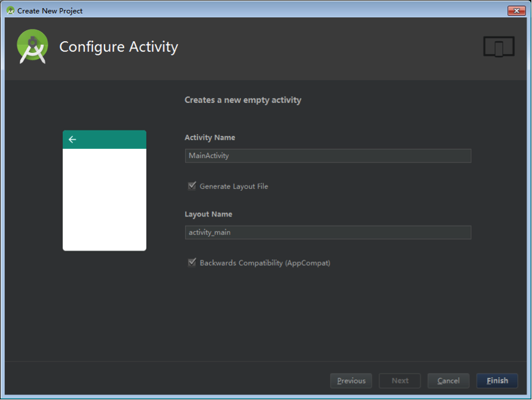Click the back arrow in activity preview
The height and width of the screenshot is (400, 532).
73,139
